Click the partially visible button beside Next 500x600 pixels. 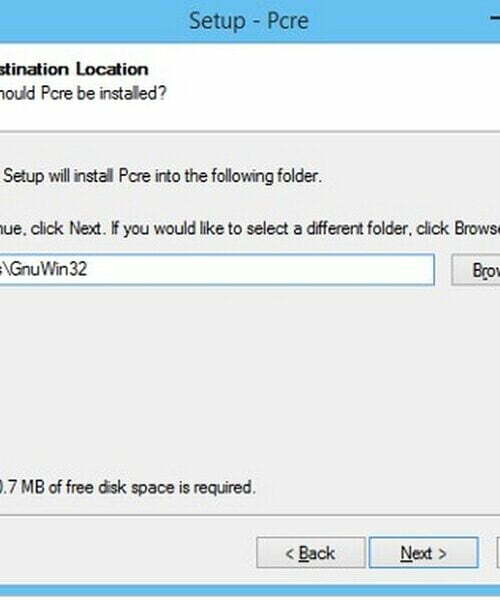point(498,553)
